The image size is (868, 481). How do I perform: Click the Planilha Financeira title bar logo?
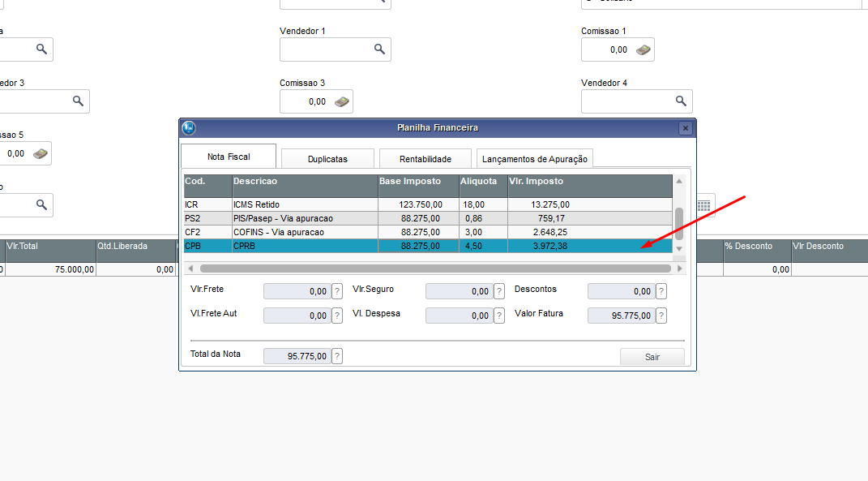coord(189,128)
